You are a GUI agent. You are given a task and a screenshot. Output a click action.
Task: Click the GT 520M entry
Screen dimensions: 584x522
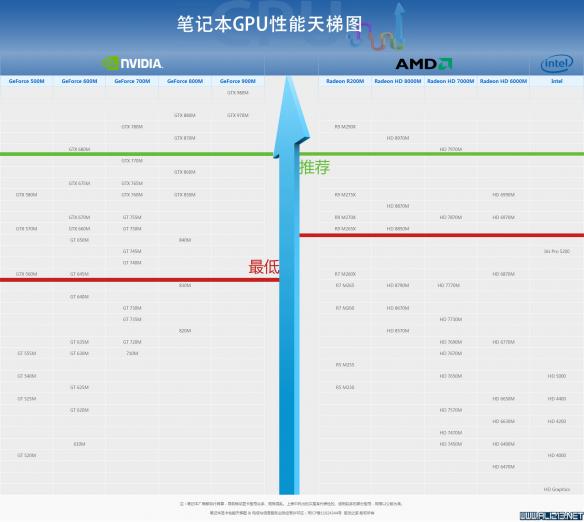[x=26, y=455]
